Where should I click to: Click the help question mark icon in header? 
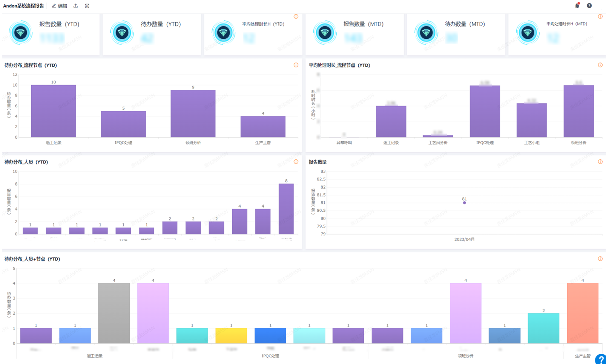pos(589,6)
